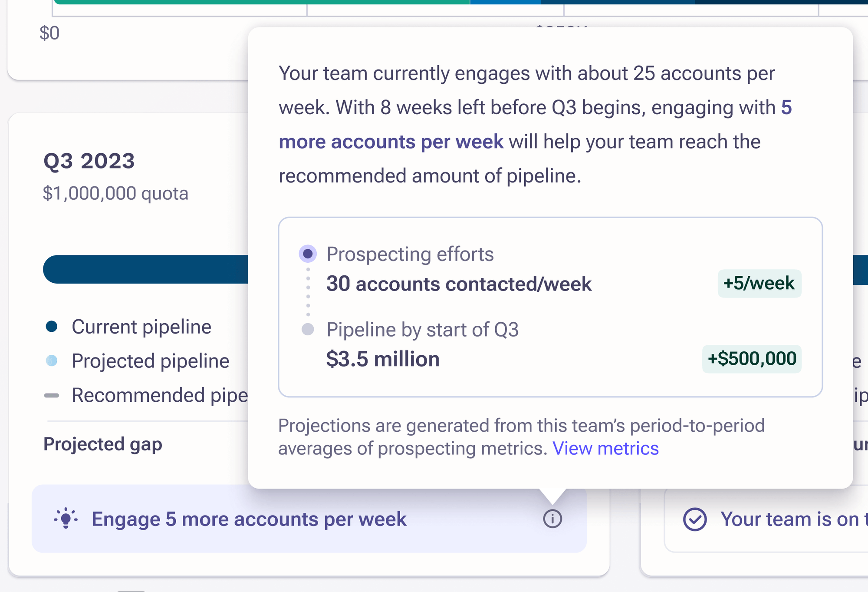This screenshot has height=592, width=868.
Task: Click the gray Pipeline by start of Q3 marker
Action: pyautogui.click(x=308, y=329)
